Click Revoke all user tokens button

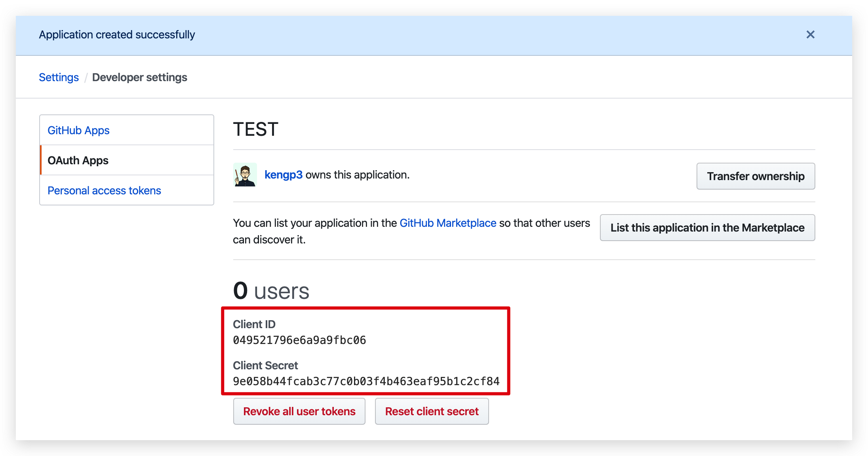coord(299,411)
